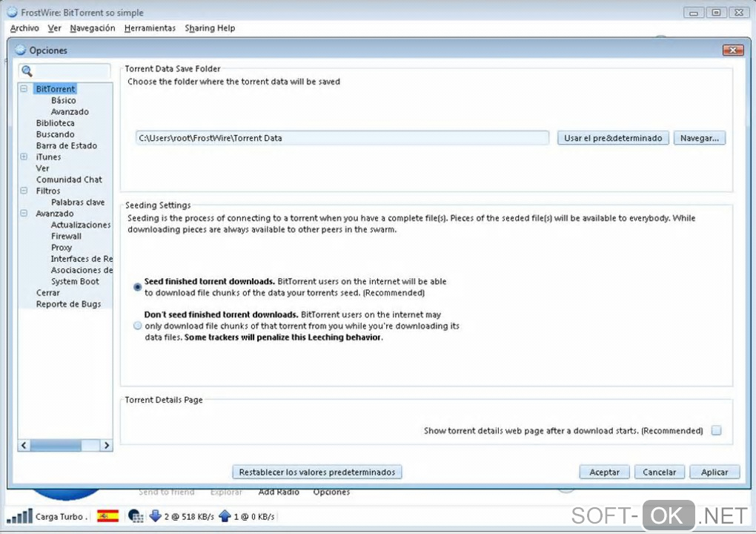Select Firewall tree item

pyautogui.click(x=66, y=236)
